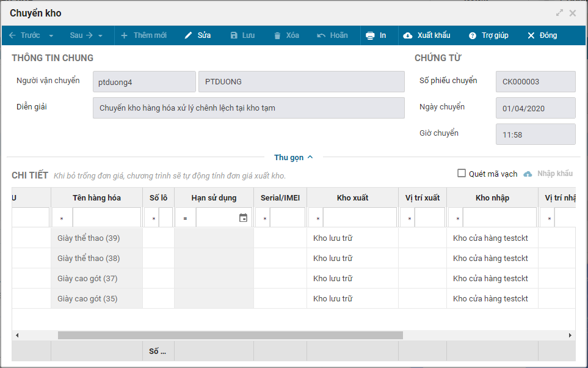Open filter operator for Serial/IMEI

265,218
